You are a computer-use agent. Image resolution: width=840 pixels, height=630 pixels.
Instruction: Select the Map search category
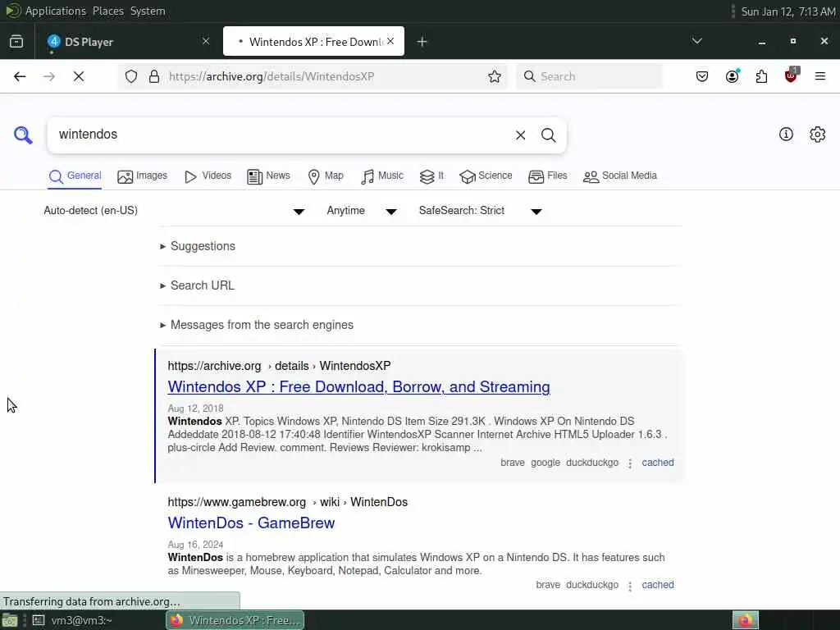[x=326, y=176]
